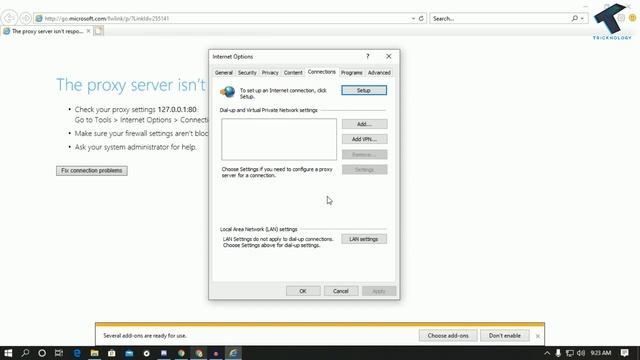
Task: Switch to the Advanced tab
Action: pyautogui.click(x=379, y=73)
